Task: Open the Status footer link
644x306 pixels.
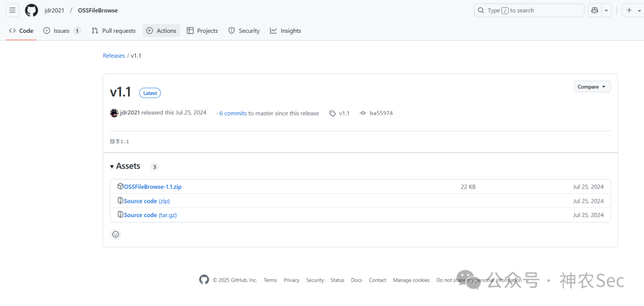Action: coord(338,280)
